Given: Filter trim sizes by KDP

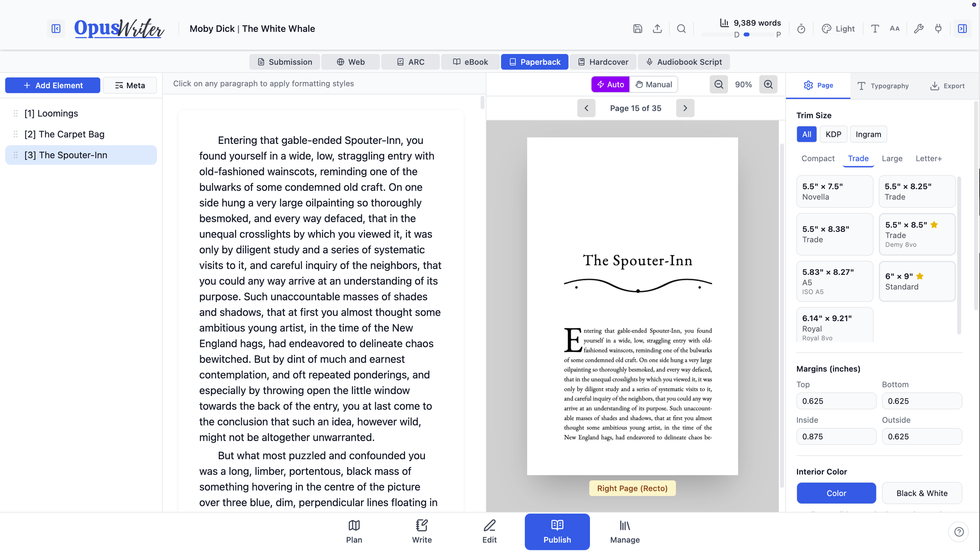Looking at the screenshot, I should coord(833,134).
